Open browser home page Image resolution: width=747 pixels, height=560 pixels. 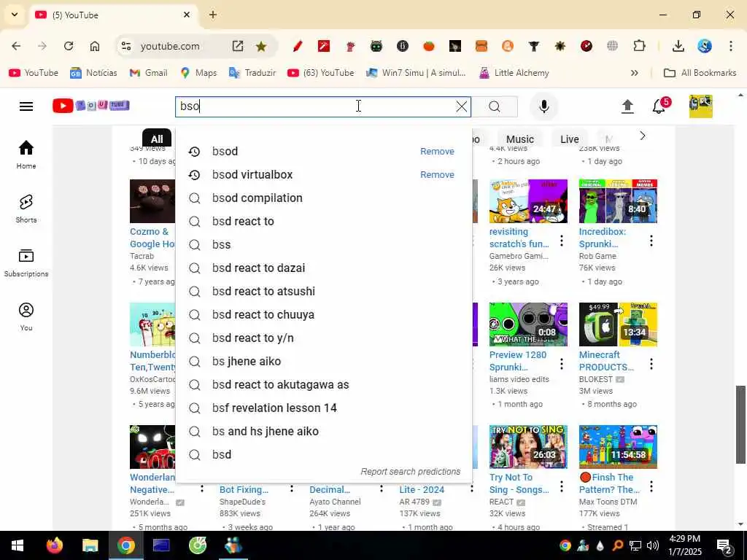coord(95,46)
